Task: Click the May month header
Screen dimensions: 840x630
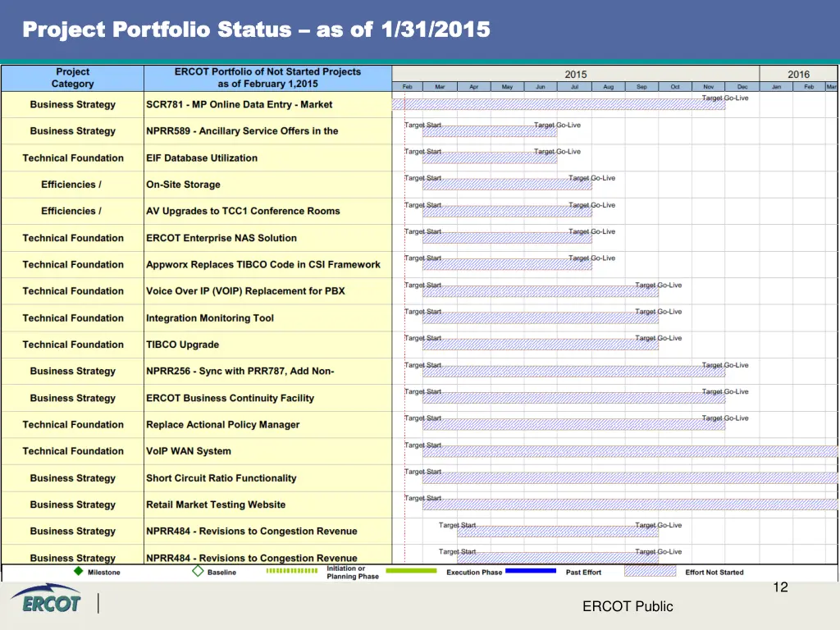Action: [x=507, y=86]
